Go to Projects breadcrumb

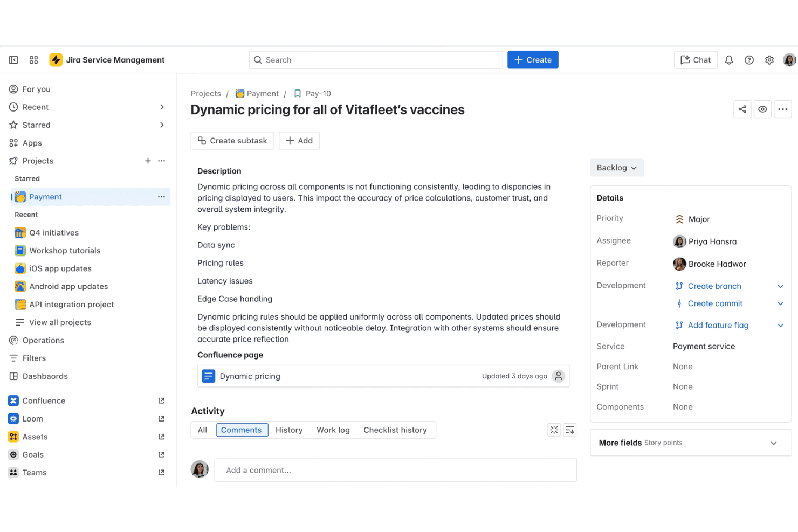(x=206, y=94)
